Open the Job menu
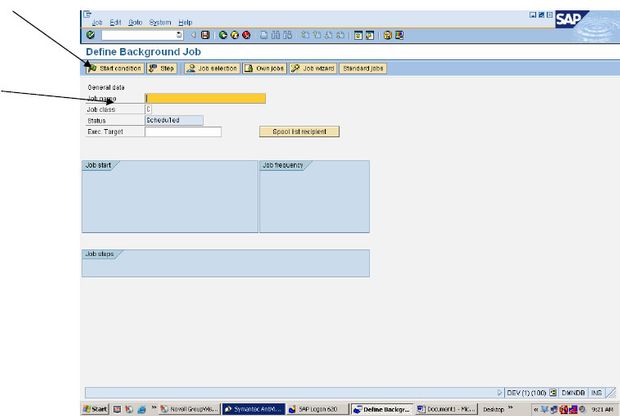Image resolution: width=620 pixels, height=416 pixels. click(97, 23)
